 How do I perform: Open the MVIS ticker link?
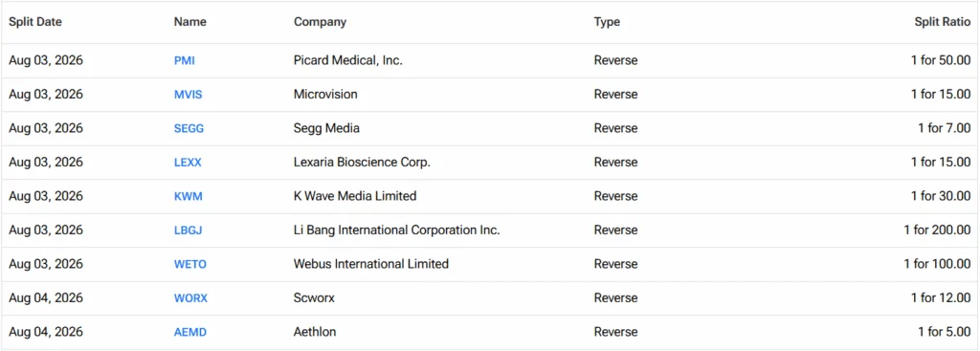pos(189,95)
